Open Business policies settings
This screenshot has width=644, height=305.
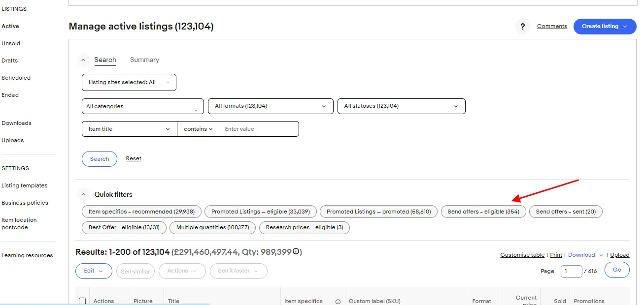pyautogui.click(x=25, y=203)
